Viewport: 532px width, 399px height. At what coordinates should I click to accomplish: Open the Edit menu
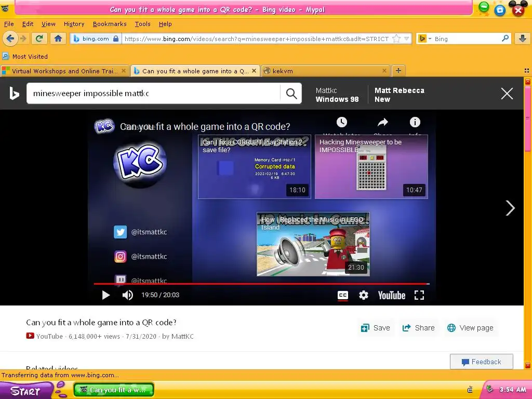click(x=28, y=24)
